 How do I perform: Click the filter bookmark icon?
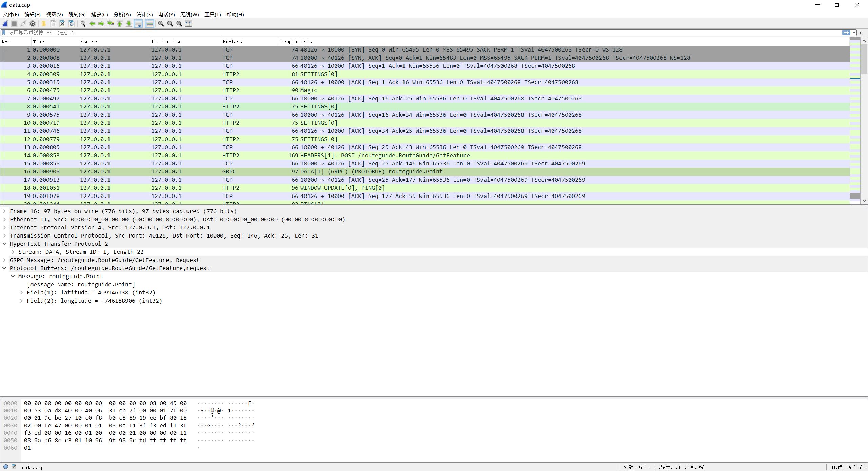4,33
